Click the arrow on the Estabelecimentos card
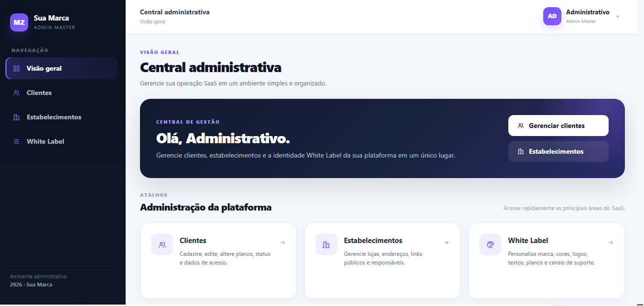This screenshot has width=644, height=306. coord(446,243)
